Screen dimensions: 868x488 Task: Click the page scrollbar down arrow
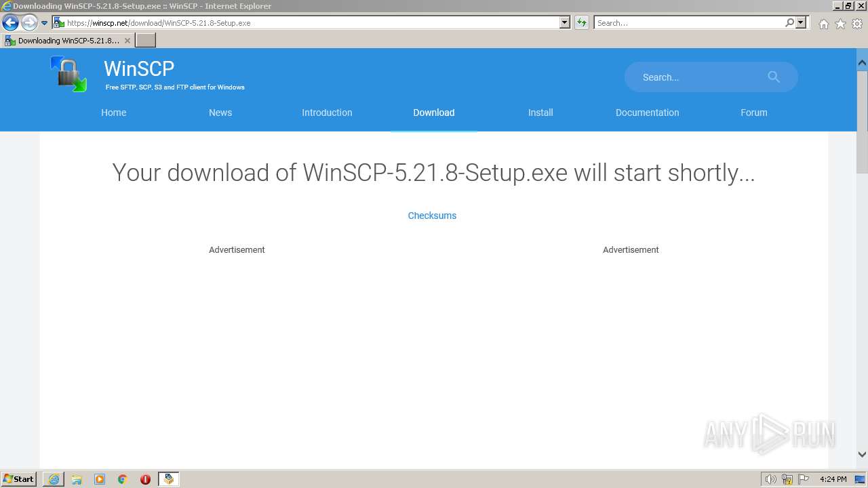[862, 455]
